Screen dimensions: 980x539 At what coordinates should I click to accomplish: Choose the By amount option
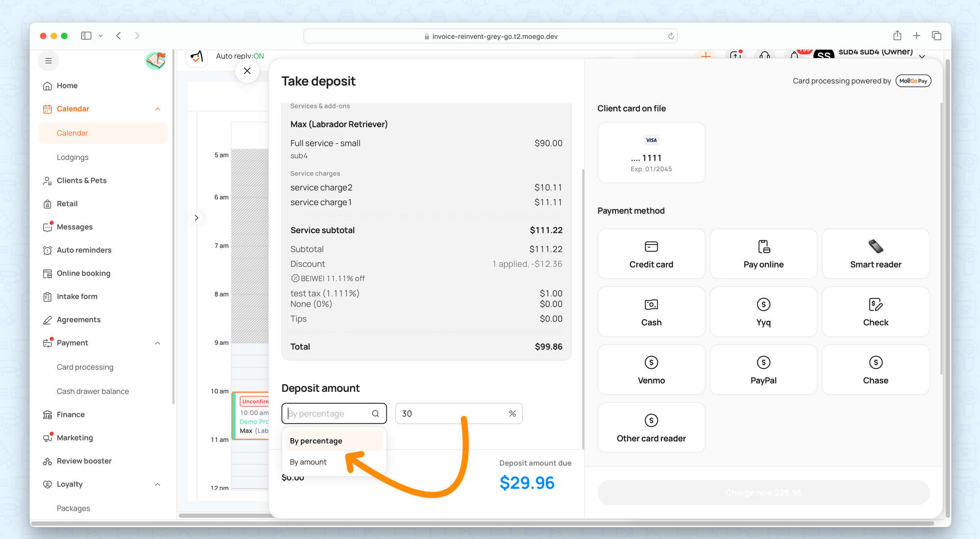308,462
